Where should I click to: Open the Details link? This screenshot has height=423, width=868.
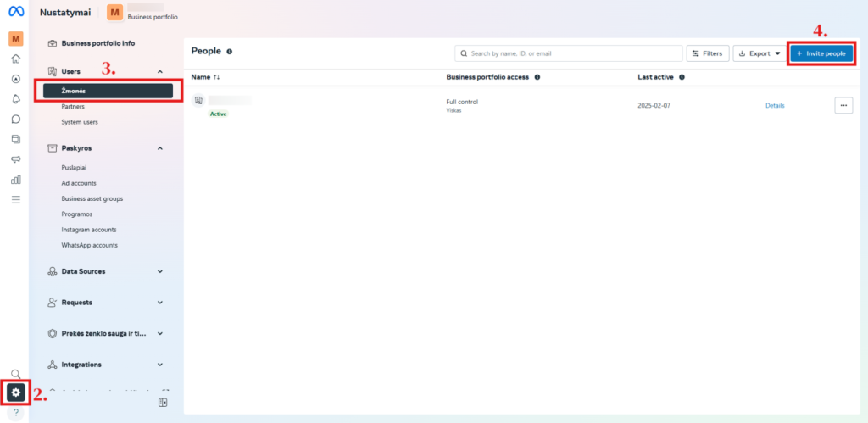point(775,105)
